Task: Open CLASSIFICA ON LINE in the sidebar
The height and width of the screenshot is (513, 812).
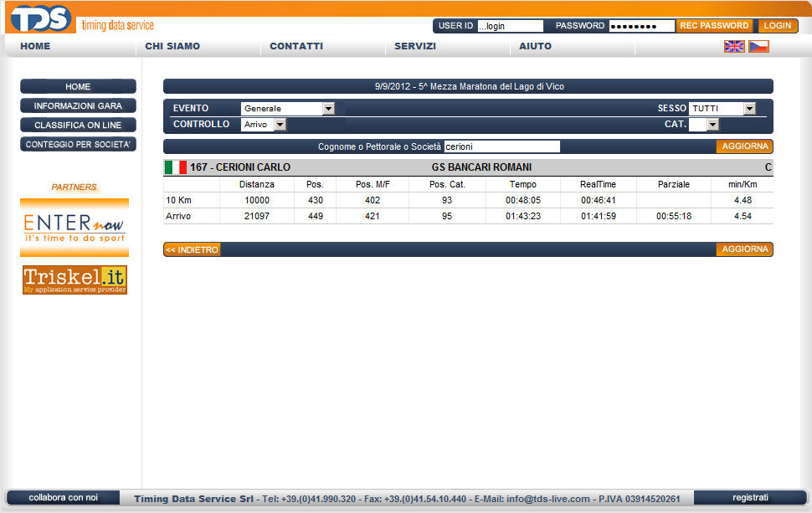Action: (78, 126)
